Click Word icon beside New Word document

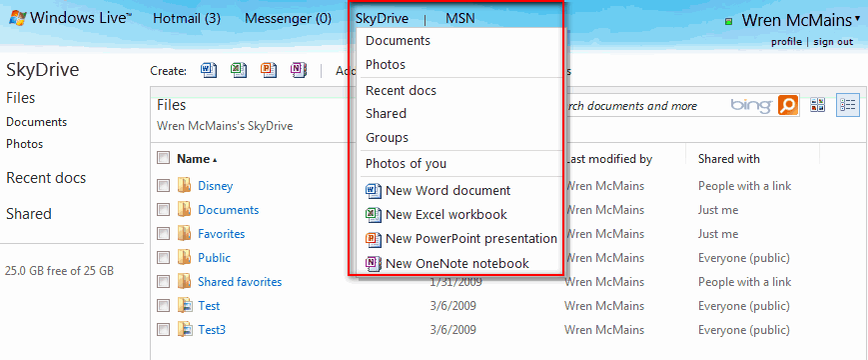click(x=374, y=191)
